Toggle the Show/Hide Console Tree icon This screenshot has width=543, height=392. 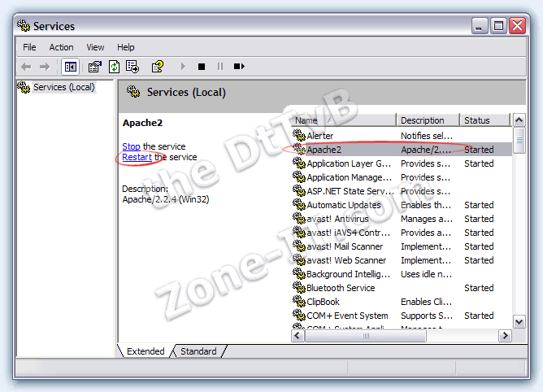click(x=70, y=67)
